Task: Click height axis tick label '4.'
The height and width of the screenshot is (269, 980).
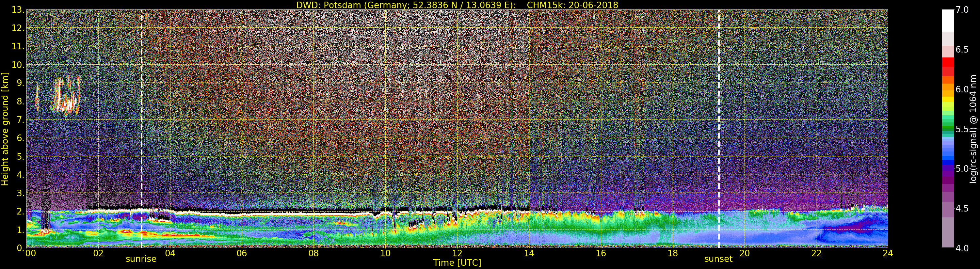Action: click(x=21, y=175)
